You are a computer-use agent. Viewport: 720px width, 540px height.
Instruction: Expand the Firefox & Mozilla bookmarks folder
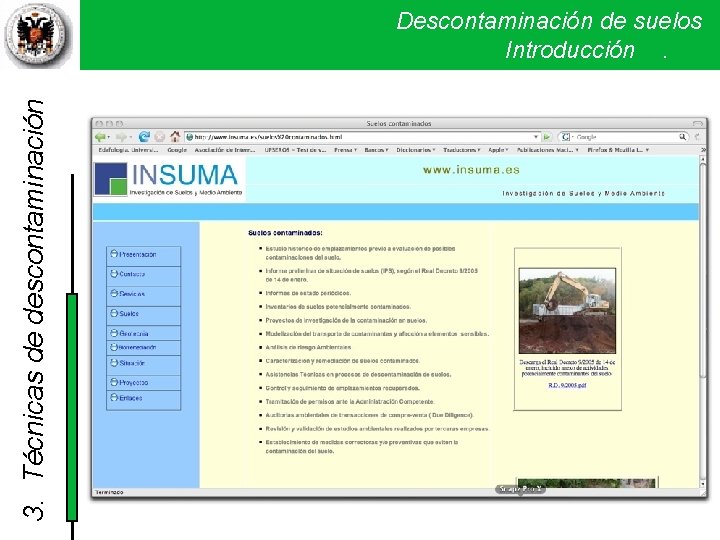[618, 150]
